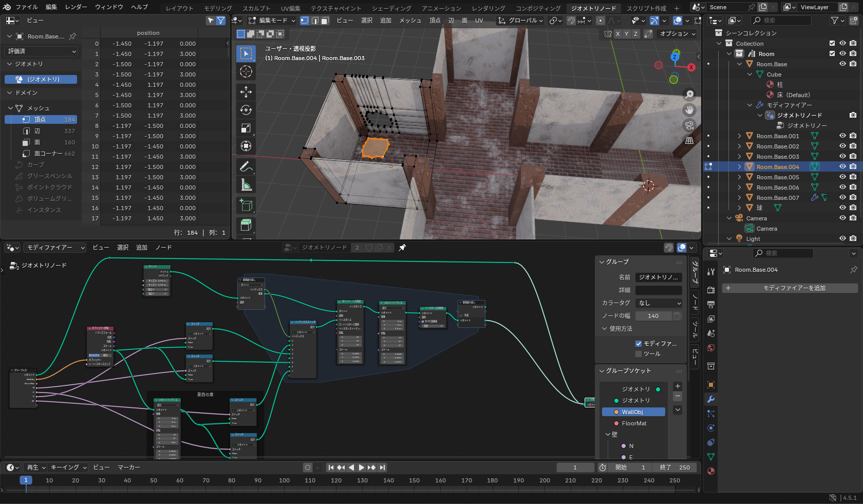Switch to the シェーディング workspace tab
The height and width of the screenshot is (504, 863).
coord(391,8)
